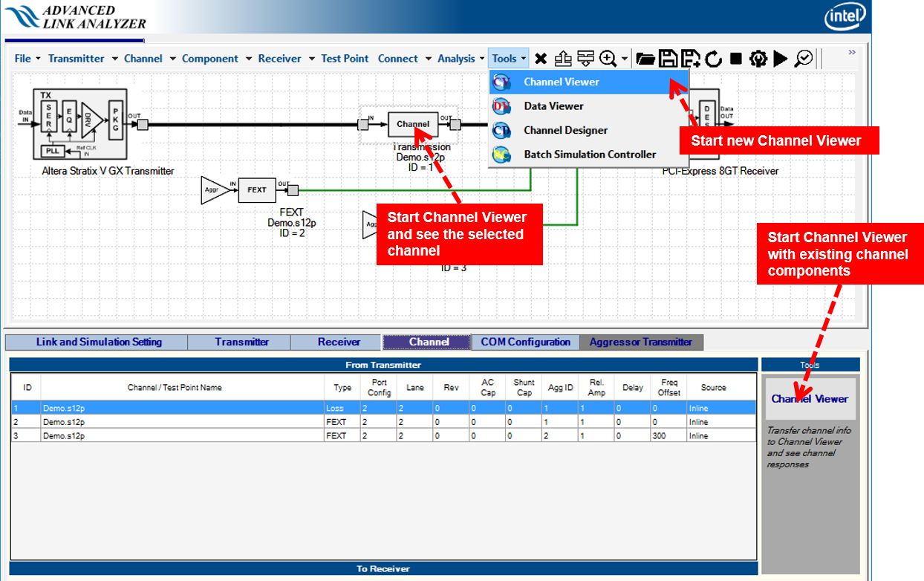Select Channel Designer from Tools menu
The width and height of the screenshot is (924, 581).
565,130
